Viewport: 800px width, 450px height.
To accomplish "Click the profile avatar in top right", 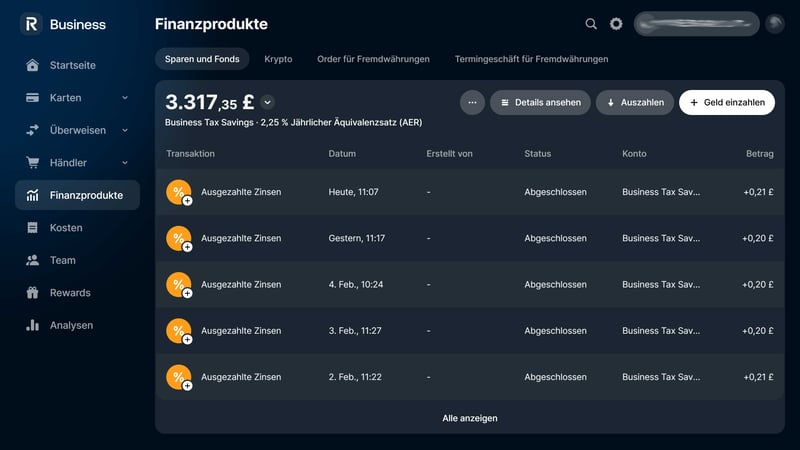I will tap(775, 24).
